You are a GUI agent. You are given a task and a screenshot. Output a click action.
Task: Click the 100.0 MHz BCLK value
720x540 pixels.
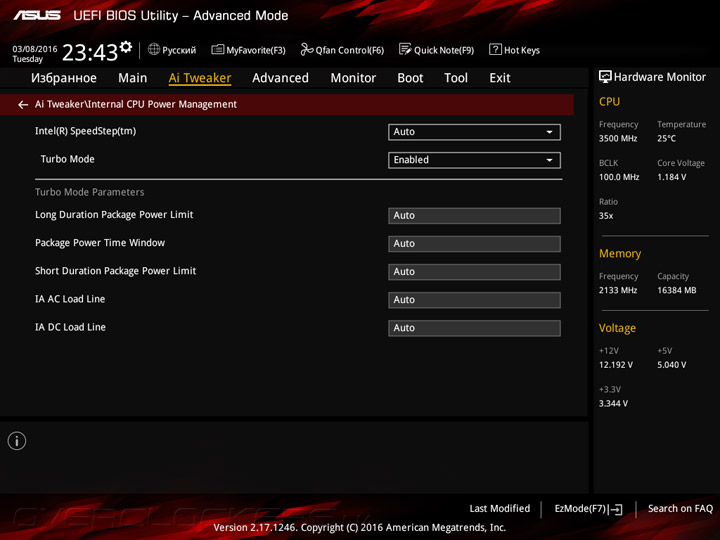point(619,177)
